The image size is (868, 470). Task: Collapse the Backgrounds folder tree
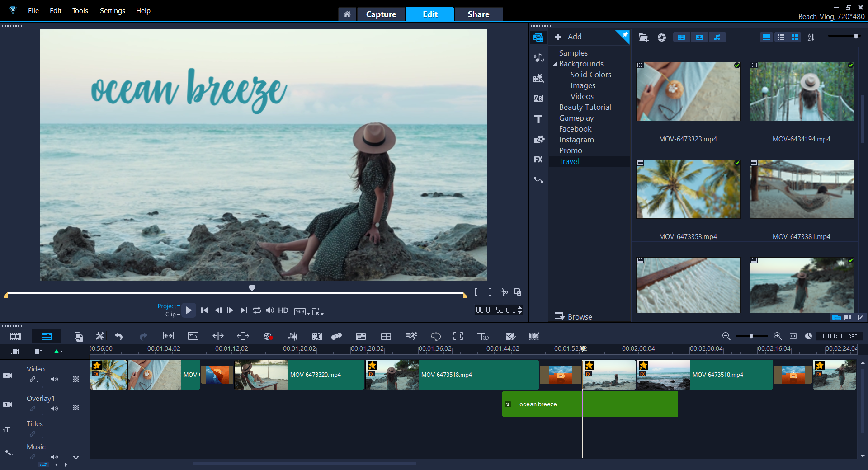pos(555,64)
